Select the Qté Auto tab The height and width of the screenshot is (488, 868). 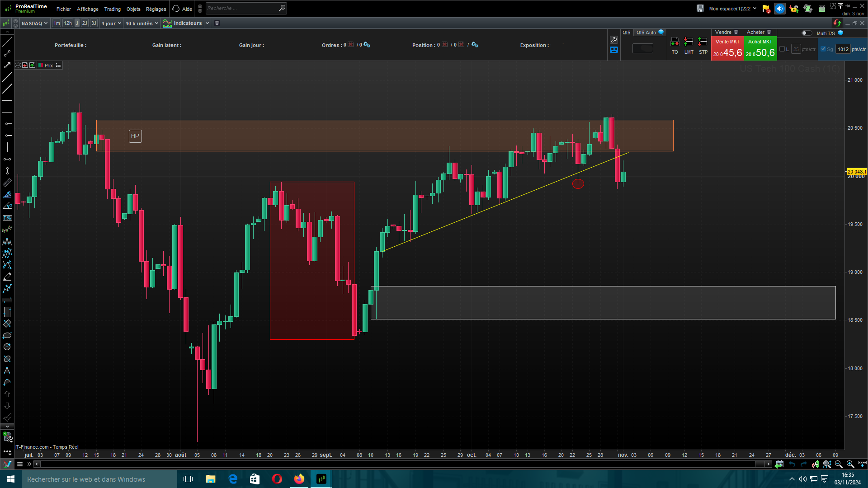[x=646, y=33]
